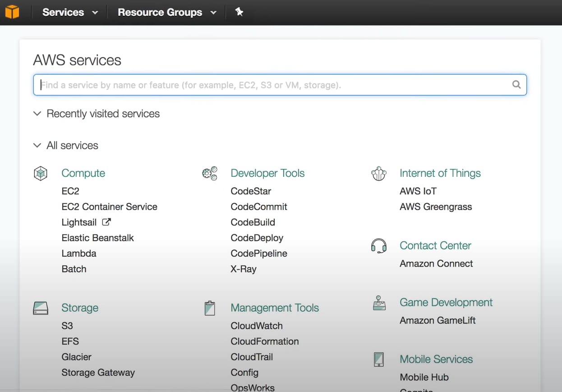This screenshot has height=392, width=562.
Task: Click the Contact Center headset icon
Action: coord(379,246)
